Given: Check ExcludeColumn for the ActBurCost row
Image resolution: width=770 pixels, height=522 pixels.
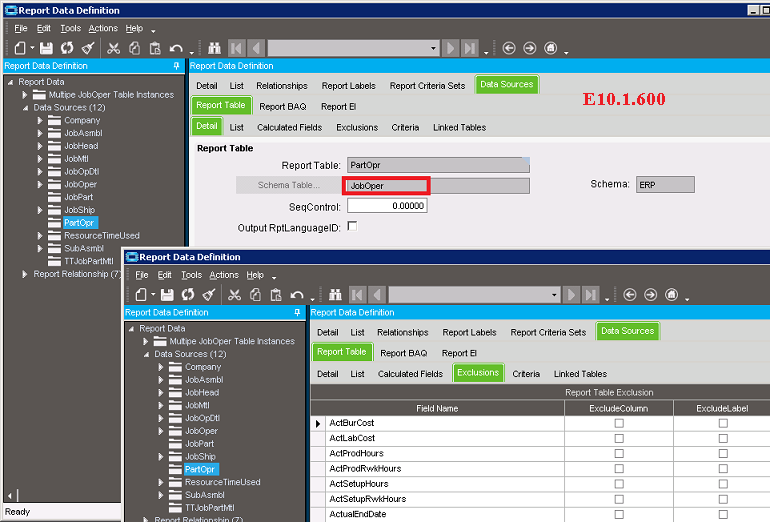Looking at the screenshot, I should [x=619, y=423].
